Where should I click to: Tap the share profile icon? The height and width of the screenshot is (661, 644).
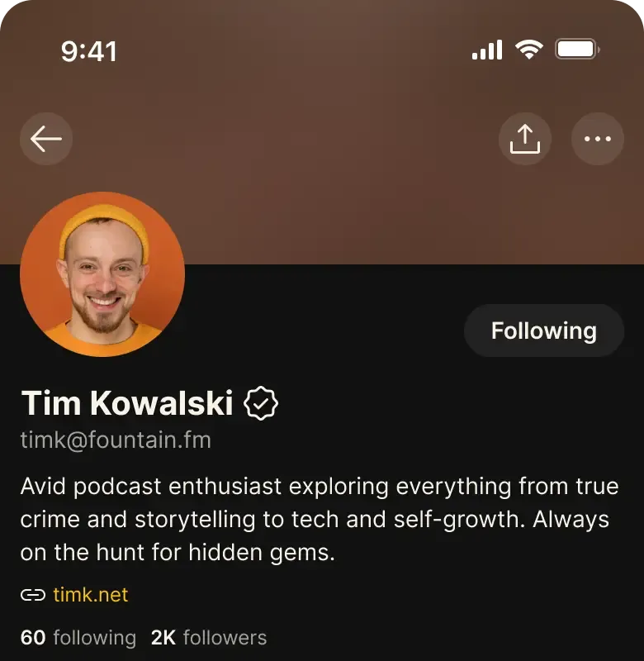(x=525, y=139)
